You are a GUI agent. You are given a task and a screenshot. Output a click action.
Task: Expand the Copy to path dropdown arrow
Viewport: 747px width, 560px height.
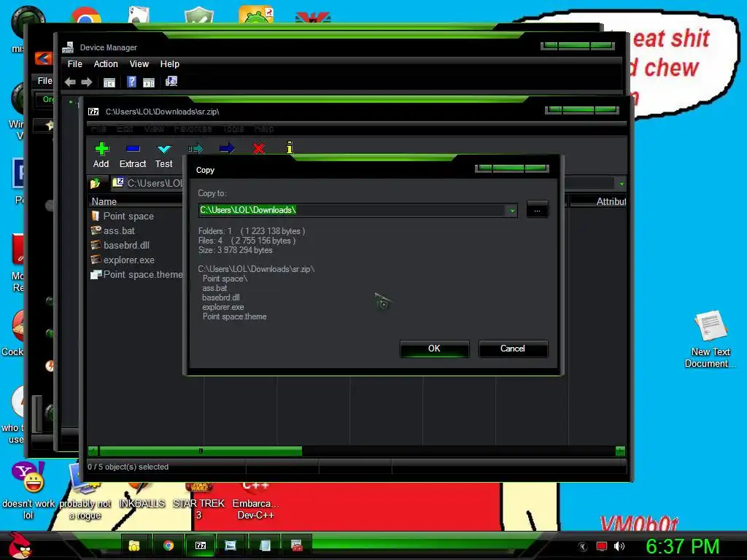point(512,211)
